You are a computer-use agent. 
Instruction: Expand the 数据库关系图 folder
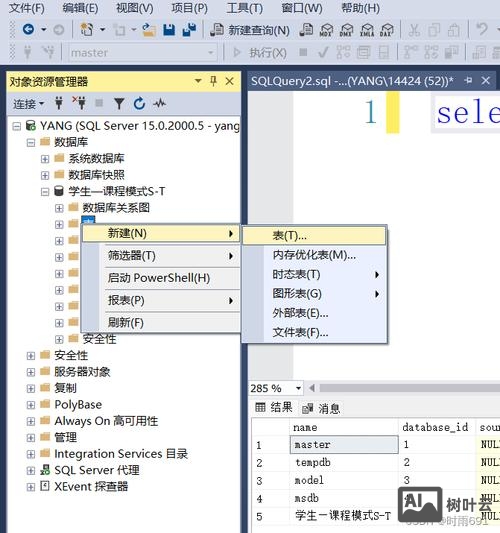coord(59,208)
